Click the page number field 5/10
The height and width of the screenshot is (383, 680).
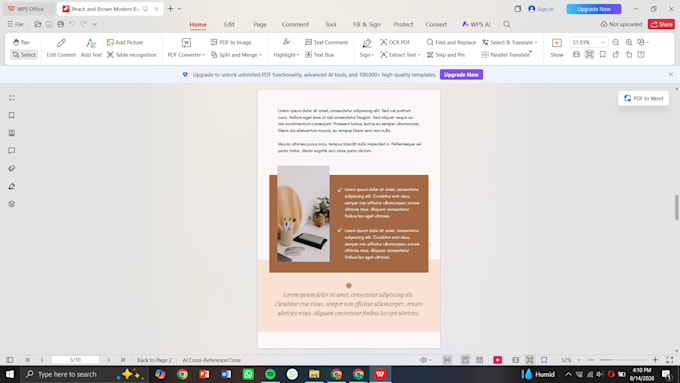coord(75,360)
